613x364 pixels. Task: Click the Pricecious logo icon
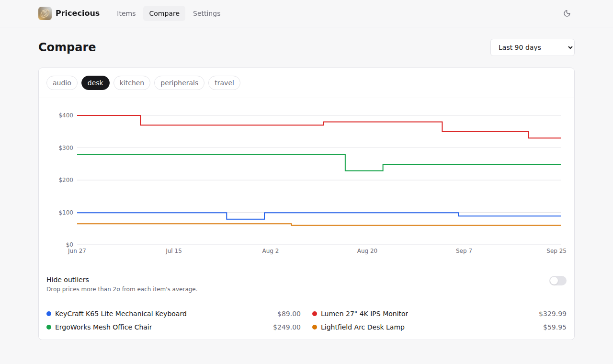(45, 13)
